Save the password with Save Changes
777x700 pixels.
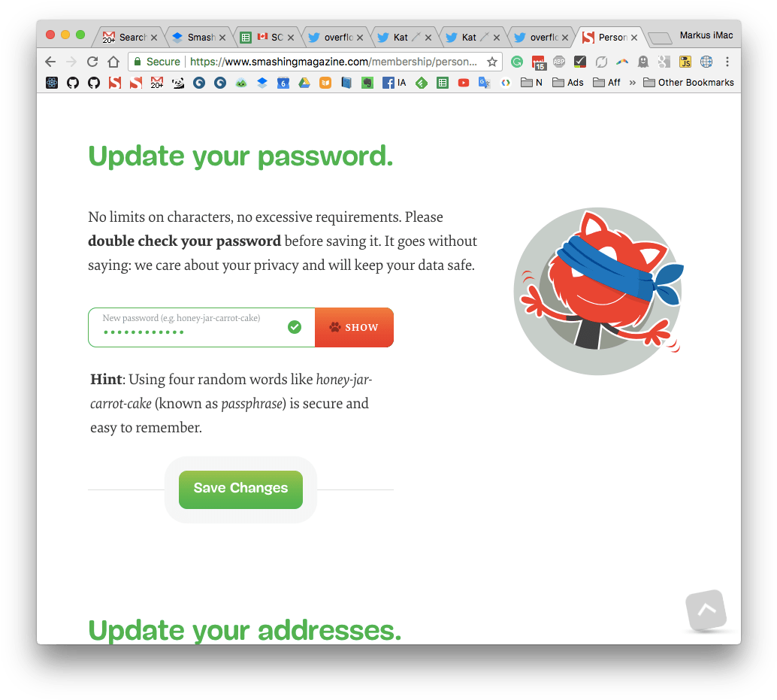point(240,489)
